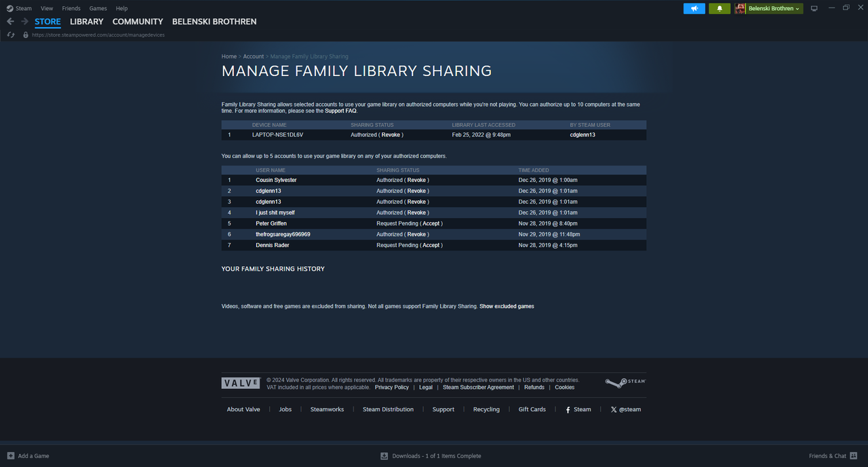Screen dimensions: 868x467
Task: Click the Valve logo in footer
Action: [x=241, y=383]
